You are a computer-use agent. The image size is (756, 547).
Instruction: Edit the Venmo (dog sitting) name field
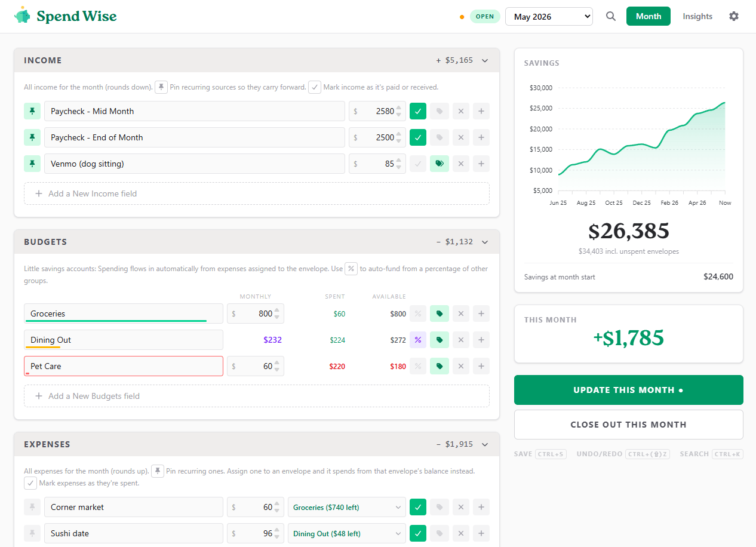click(x=195, y=164)
